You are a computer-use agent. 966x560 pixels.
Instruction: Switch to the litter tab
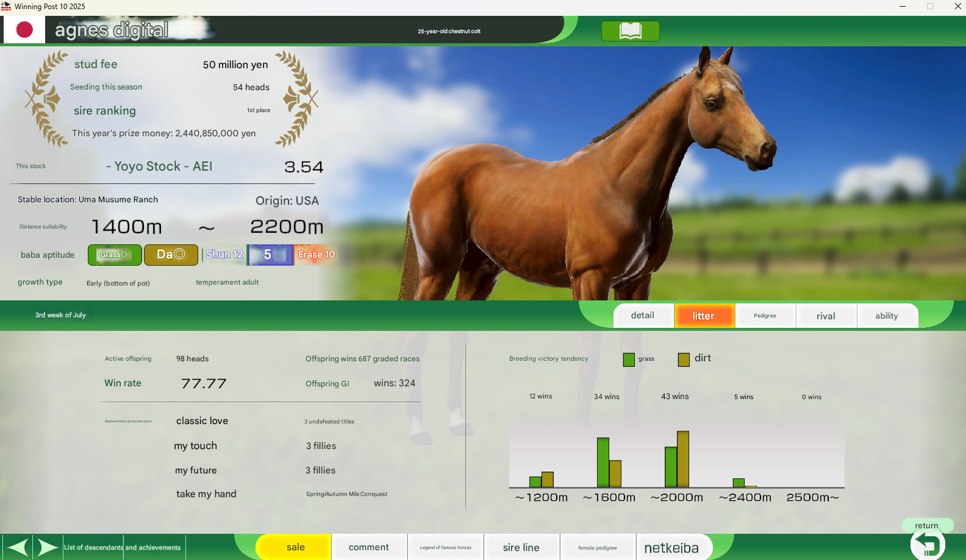tap(704, 316)
